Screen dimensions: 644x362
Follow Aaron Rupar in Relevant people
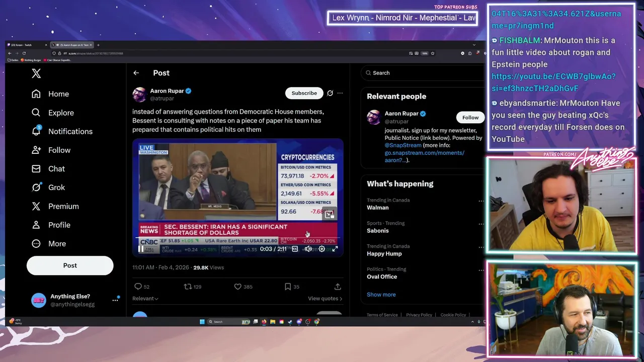coord(470,118)
